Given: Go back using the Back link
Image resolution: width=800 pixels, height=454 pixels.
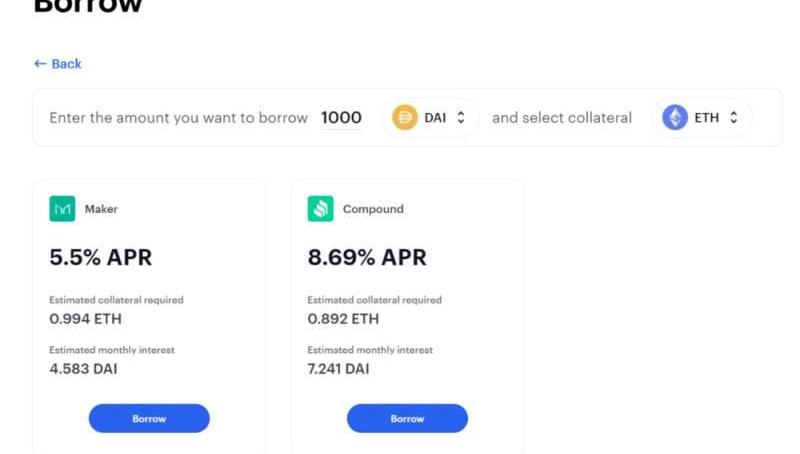Looking at the screenshot, I should coord(58,64).
